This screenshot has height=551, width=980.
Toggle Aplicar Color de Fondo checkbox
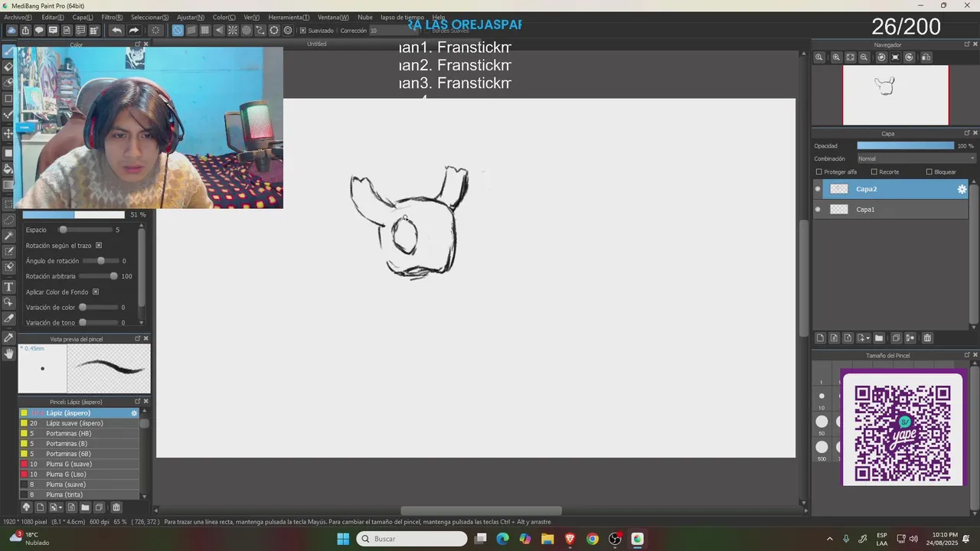pos(96,292)
